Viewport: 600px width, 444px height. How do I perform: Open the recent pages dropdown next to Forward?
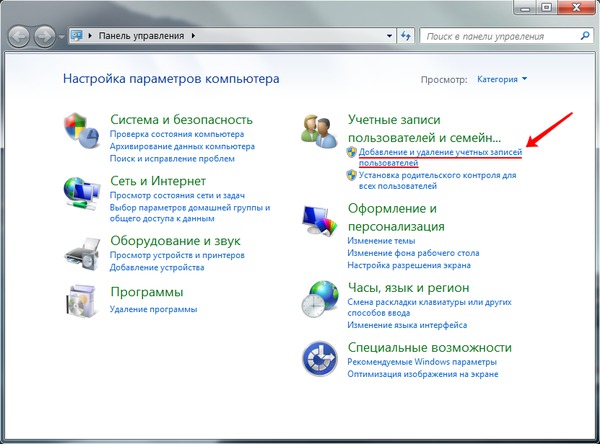(61, 37)
